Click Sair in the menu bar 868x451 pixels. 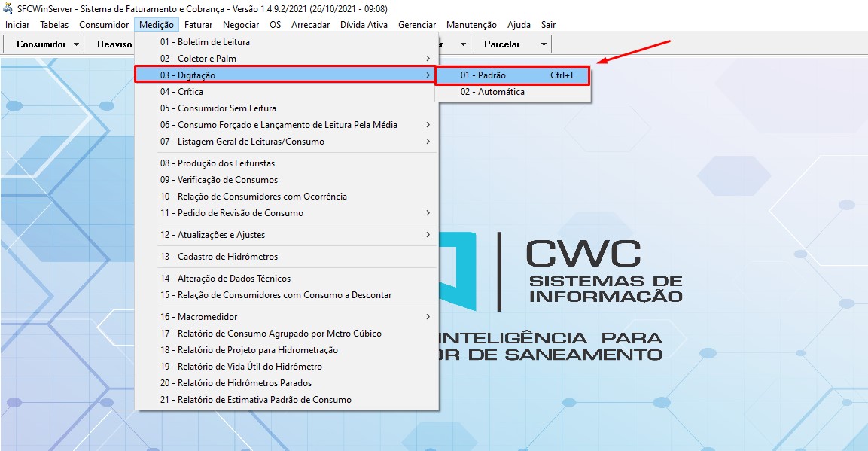tap(548, 25)
